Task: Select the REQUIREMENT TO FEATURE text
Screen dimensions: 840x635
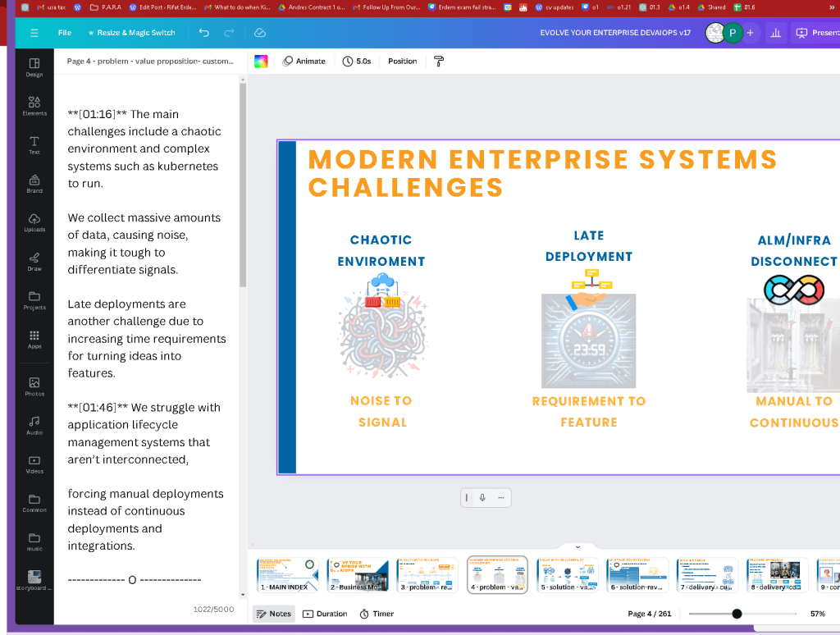Action: 589,412
